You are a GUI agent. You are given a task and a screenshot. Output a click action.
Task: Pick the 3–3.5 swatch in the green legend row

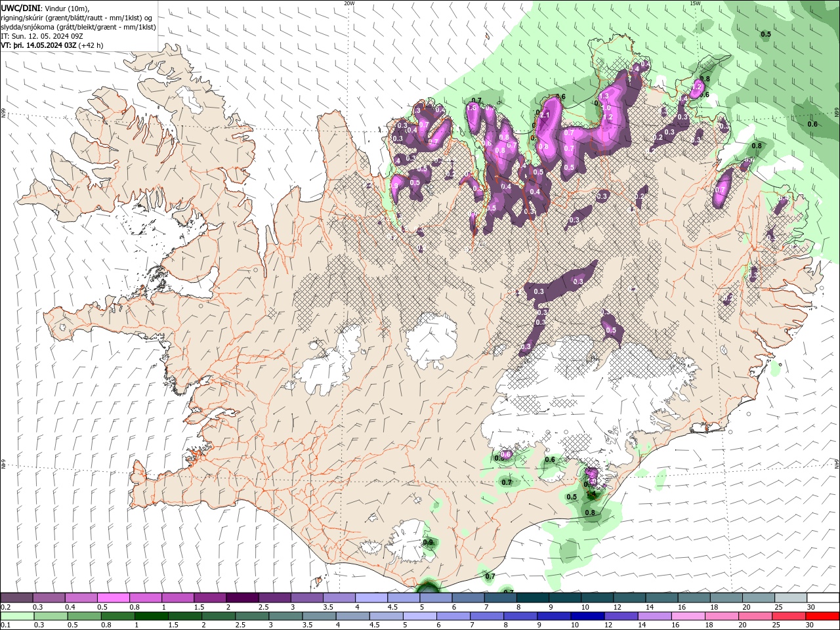tap(285, 616)
